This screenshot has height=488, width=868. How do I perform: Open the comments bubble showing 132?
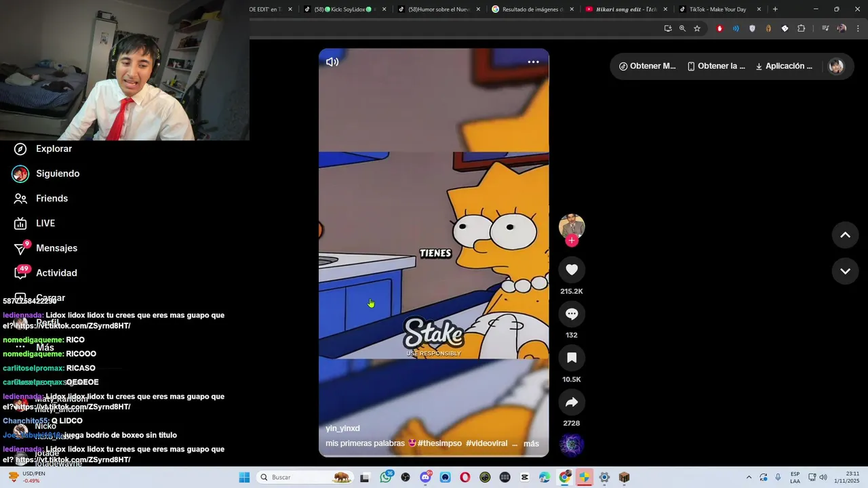pos(572,314)
